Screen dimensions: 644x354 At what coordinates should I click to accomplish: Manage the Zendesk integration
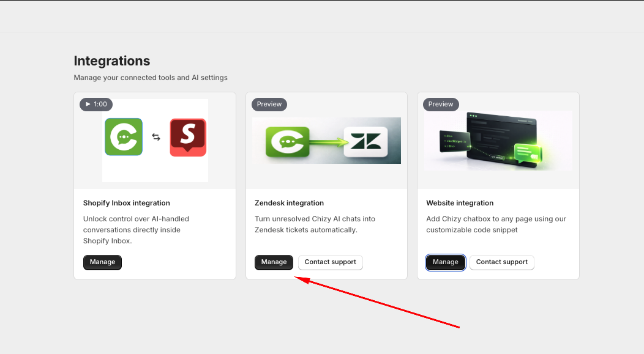point(274,262)
